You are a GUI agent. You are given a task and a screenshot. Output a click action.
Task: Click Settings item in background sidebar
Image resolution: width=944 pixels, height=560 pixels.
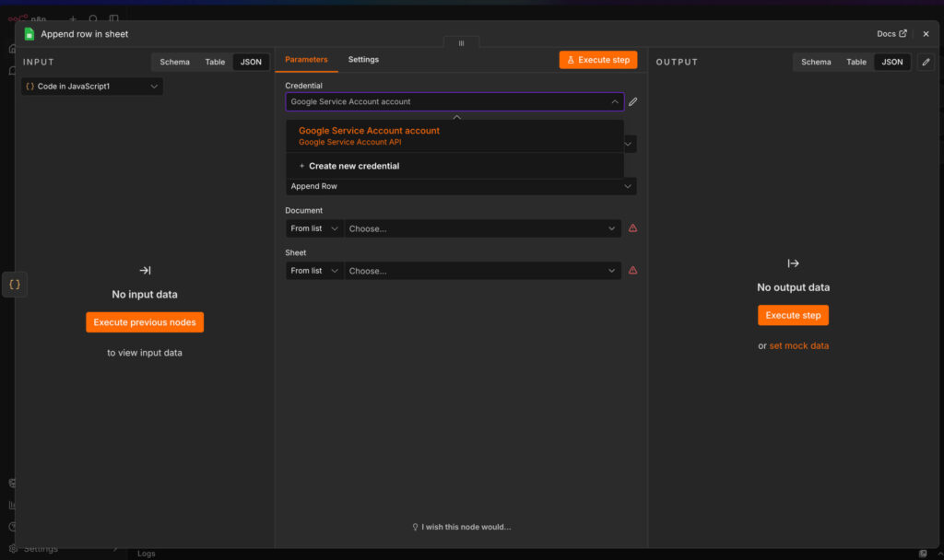coord(41,549)
